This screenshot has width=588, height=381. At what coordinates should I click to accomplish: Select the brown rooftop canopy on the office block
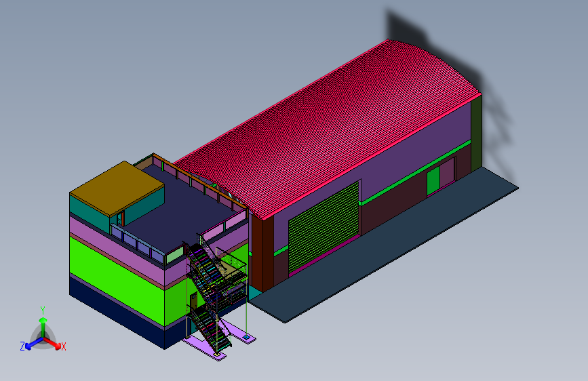117,188
